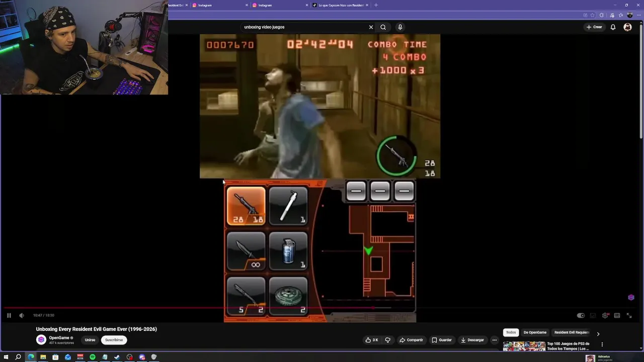This screenshot has width=644, height=362.
Task: Open YouTube notifications bell
Action: [613, 27]
